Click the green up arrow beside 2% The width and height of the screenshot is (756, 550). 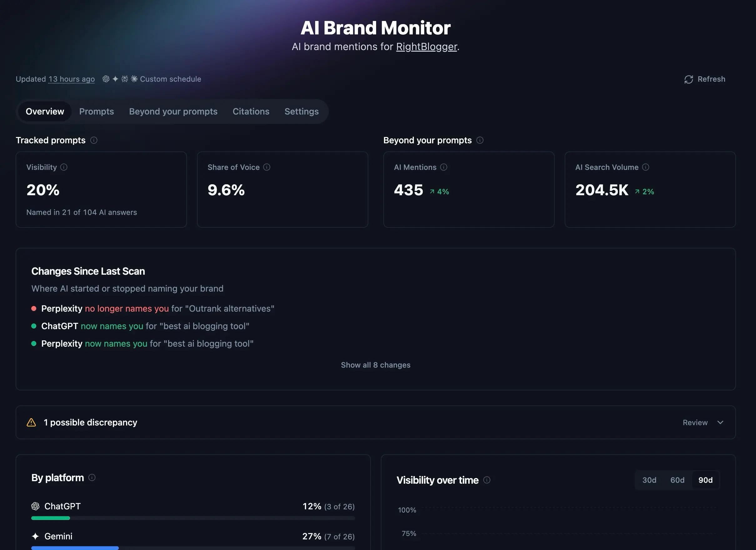click(x=637, y=191)
